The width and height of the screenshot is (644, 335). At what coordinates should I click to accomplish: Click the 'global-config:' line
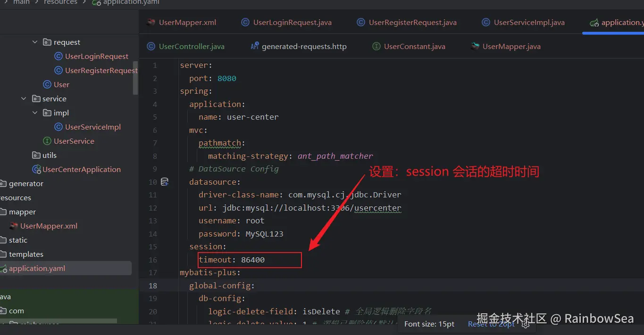222,286
